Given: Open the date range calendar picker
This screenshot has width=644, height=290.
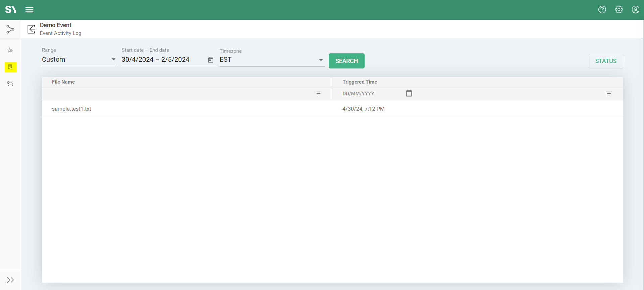Looking at the screenshot, I should [211, 60].
